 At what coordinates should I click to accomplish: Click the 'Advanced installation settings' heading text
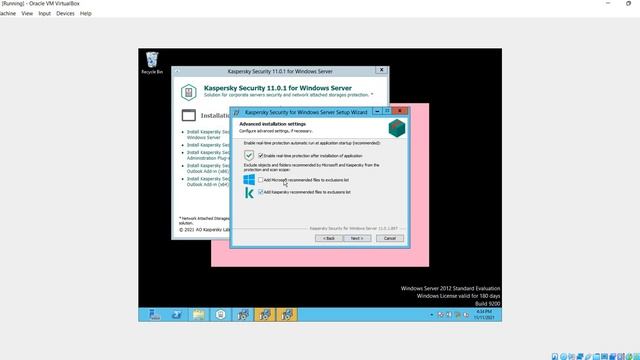(272, 124)
